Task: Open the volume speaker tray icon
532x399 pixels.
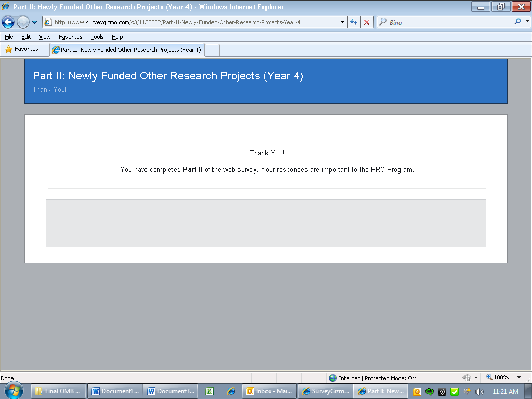Action: (480, 392)
